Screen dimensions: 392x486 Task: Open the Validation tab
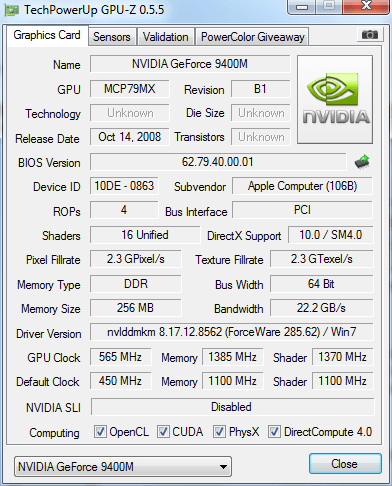pos(166,37)
